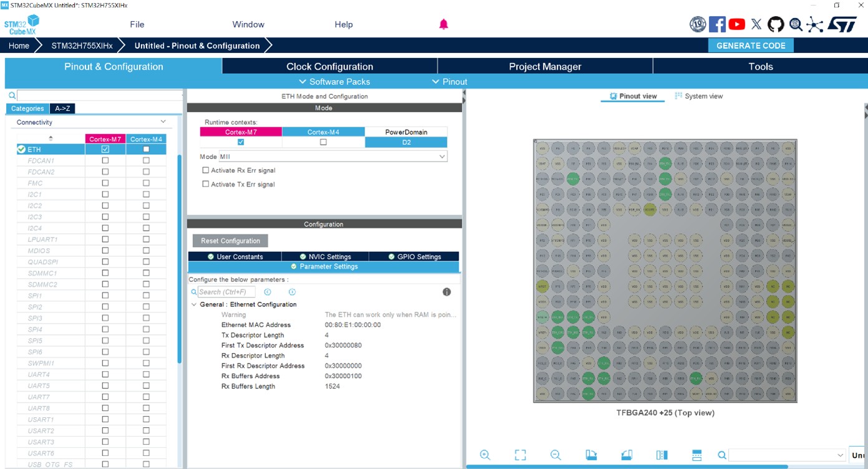Fit the chip to the view
Image resolution: width=868 pixels, height=469 pixels.
(520, 455)
